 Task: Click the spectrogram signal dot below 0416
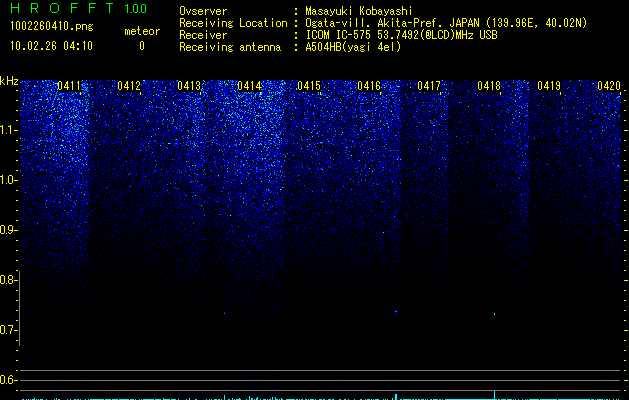(x=396, y=311)
